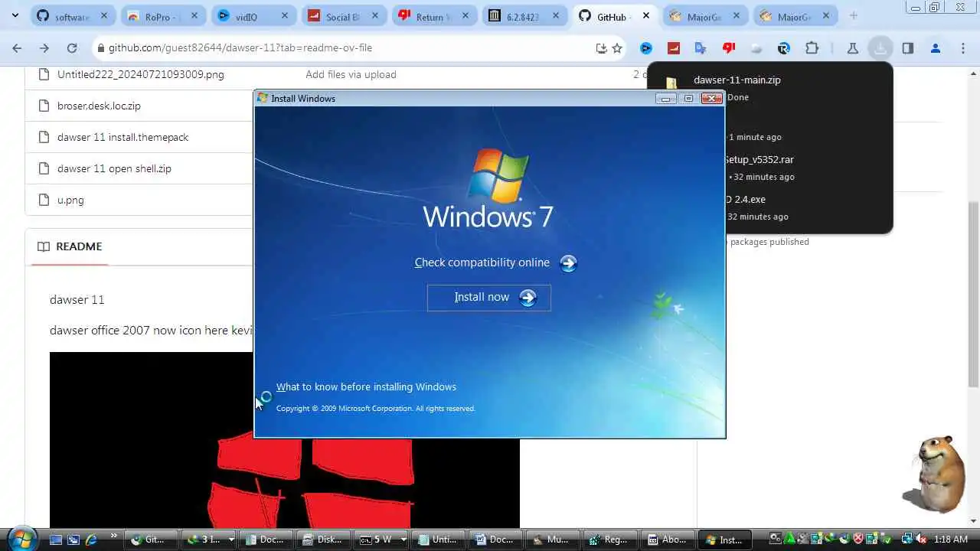This screenshot has height=551, width=980.
Task: Bookmark this page with the star icon
Action: [x=617, y=47]
